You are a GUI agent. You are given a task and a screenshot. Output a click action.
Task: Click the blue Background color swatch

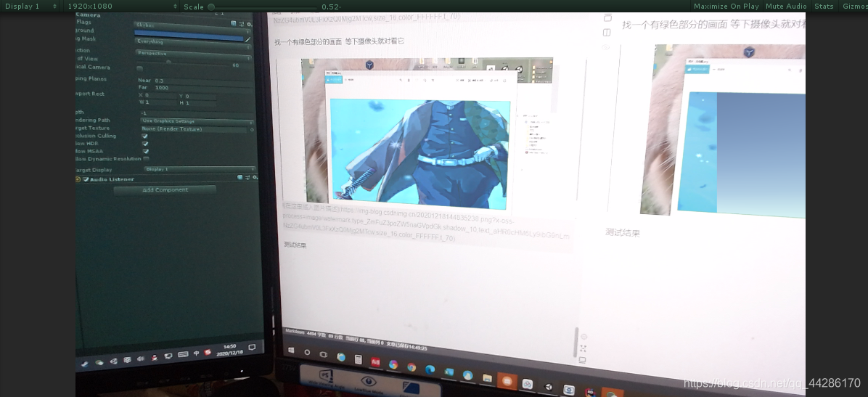(189, 34)
